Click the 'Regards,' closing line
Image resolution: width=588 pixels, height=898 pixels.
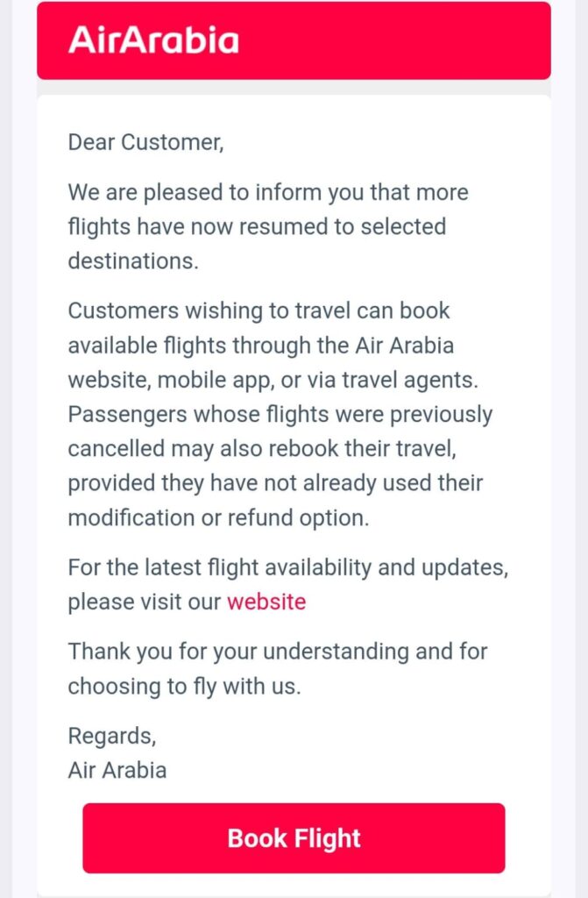coord(111,736)
